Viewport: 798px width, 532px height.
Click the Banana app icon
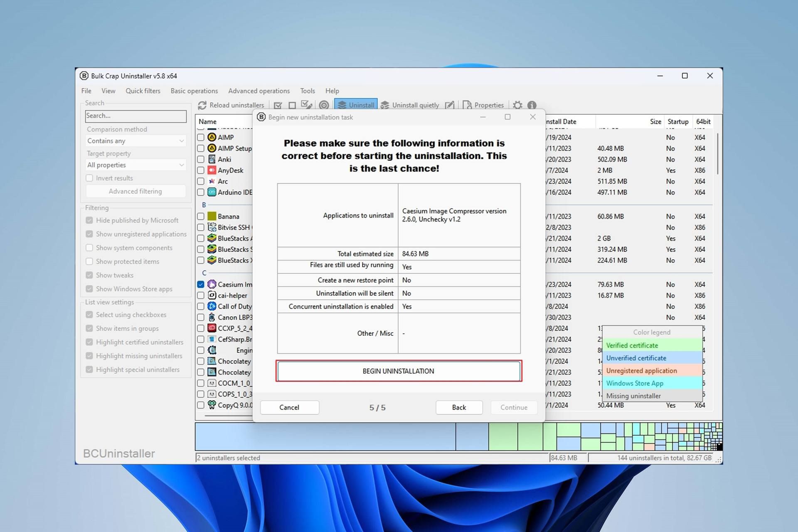pyautogui.click(x=212, y=216)
